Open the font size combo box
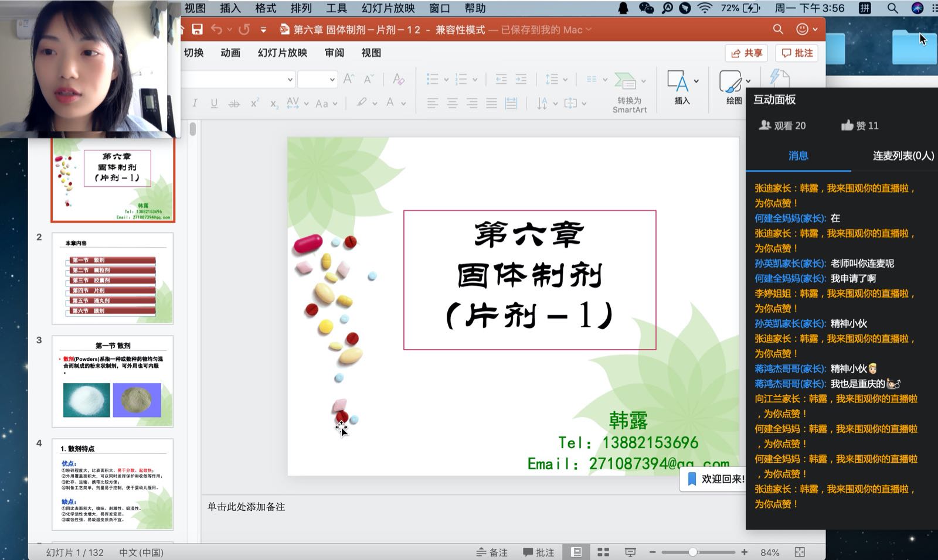938x560 pixels. click(x=317, y=79)
